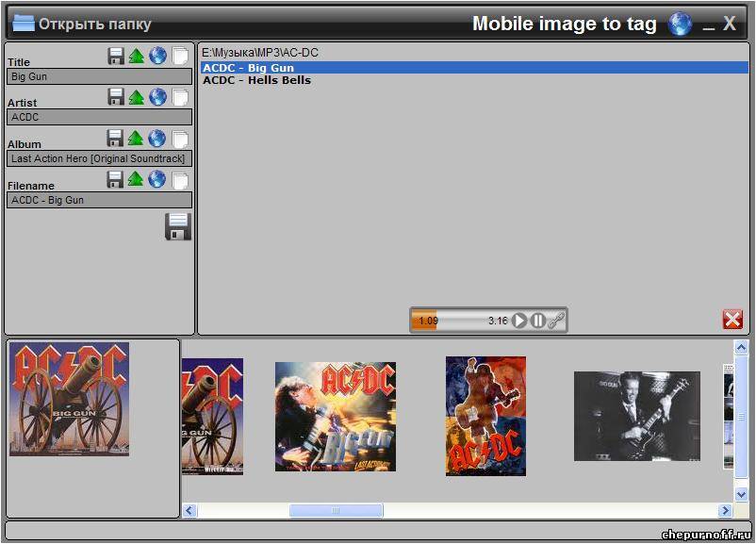Click the thumbnail panel down scroll arrow
This screenshot has height=544, width=756.
[x=741, y=494]
